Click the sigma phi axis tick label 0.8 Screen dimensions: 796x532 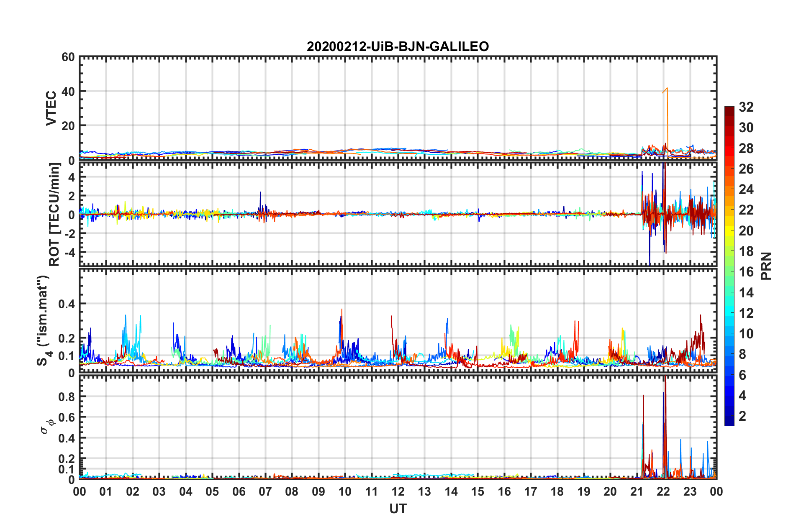tap(67, 396)
